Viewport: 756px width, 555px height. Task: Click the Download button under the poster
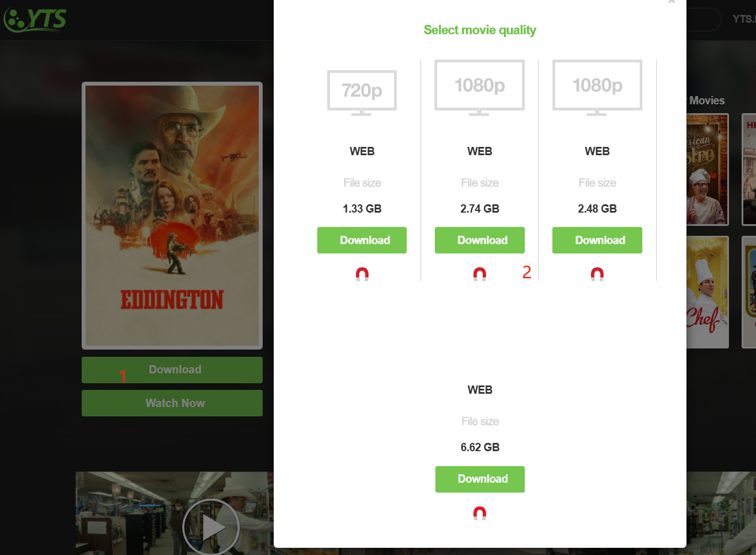click(x=172, y=370)
